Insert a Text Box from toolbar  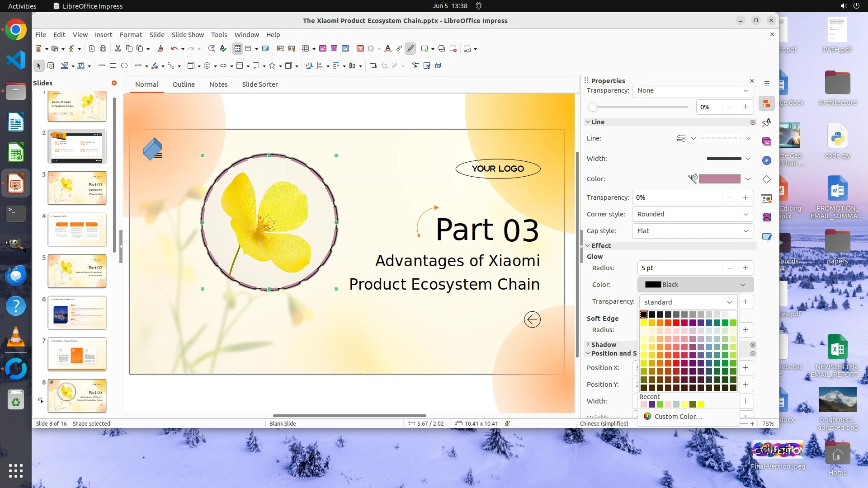point(360,49)
